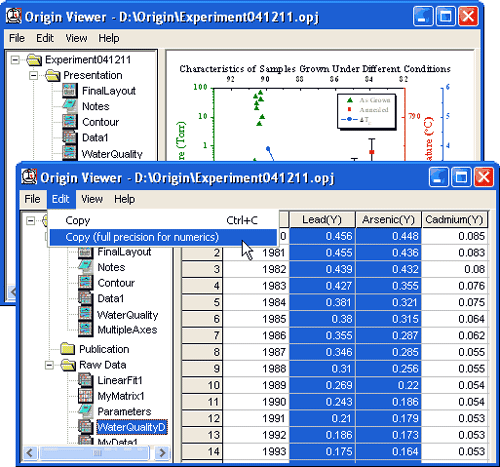Select Cadmium(Y) column header
This screenshot has width=500, height=467.
pos(455,219)
